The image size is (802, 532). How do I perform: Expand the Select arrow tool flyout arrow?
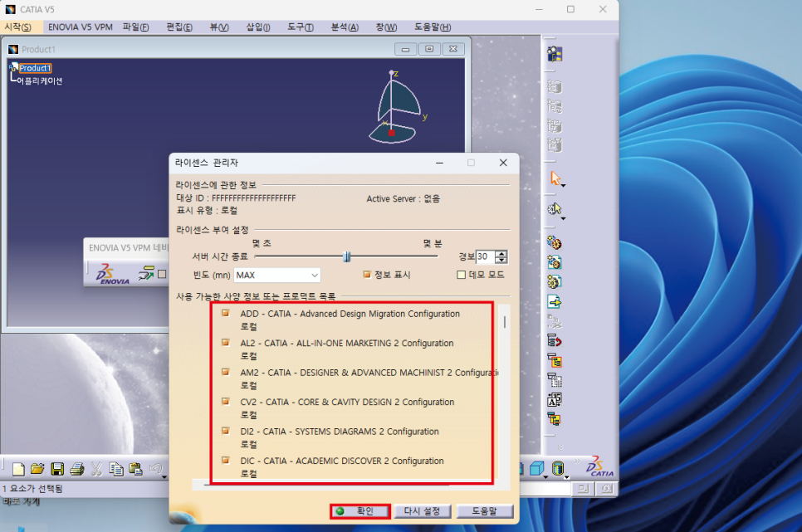563,186
